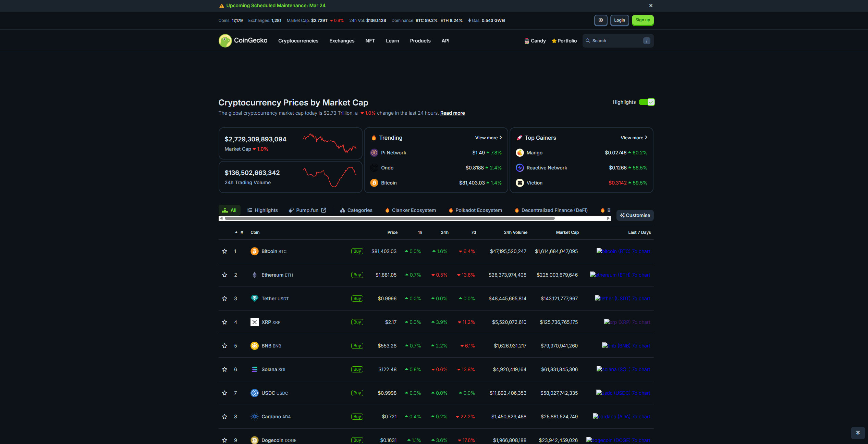
Task: Open the Cryptocurrencies nav menu
Action: (298, 41)
